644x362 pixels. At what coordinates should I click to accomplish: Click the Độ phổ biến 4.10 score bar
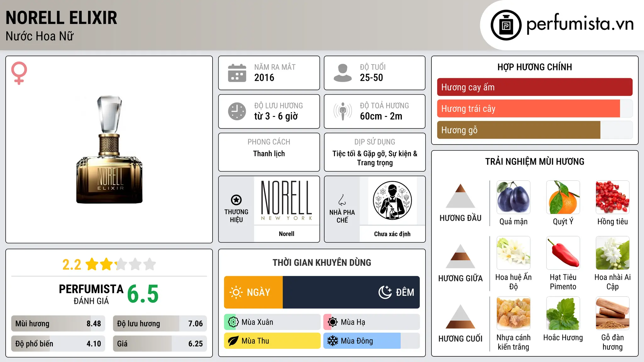(58, 344)
